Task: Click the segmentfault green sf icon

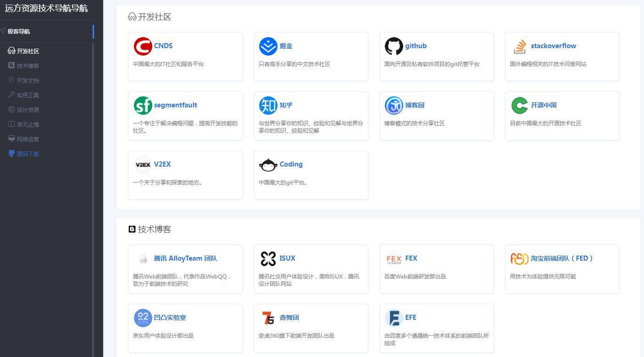Action: coord(143,106)
